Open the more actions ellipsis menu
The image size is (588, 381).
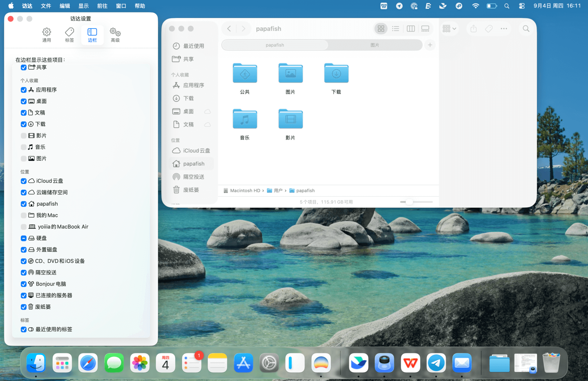(x=503, y=29)
